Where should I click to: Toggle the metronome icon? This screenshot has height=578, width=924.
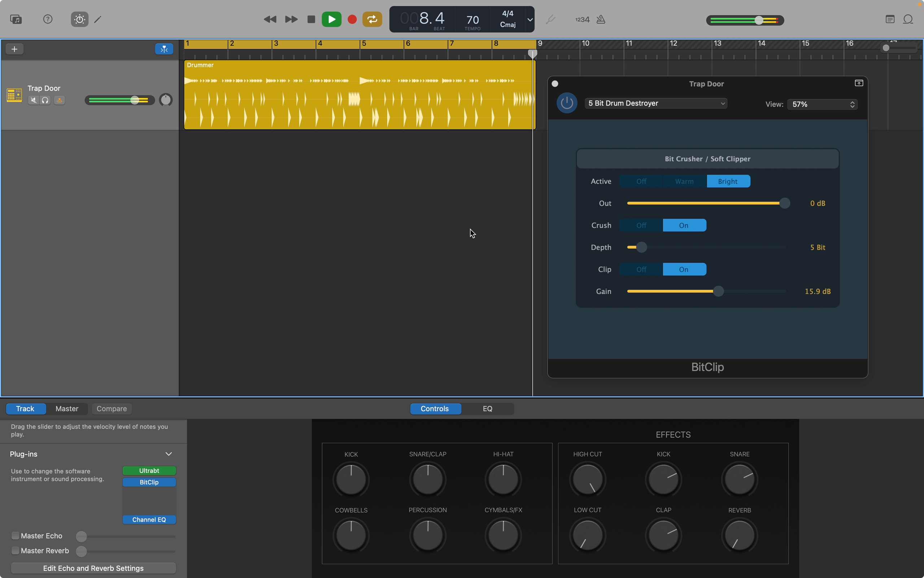[601, 19]
